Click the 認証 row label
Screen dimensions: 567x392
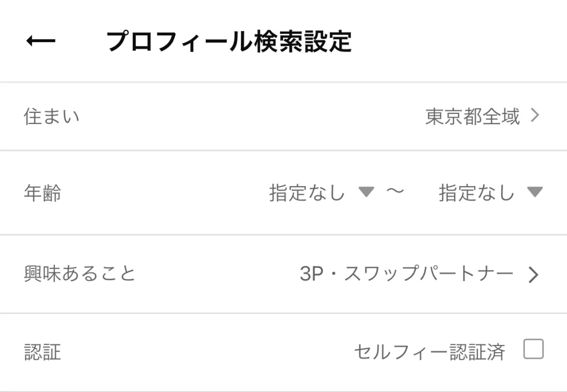coord(42,351)
